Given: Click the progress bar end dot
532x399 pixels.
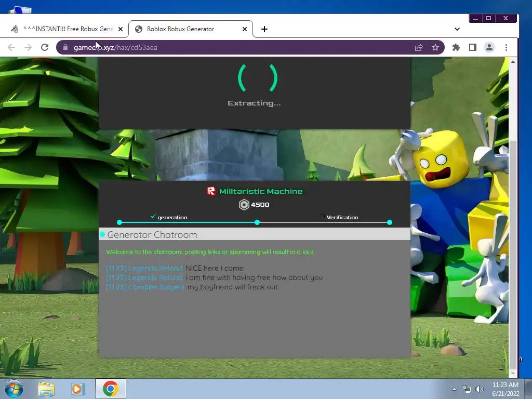Looking at the screenshot, I should pyautogui.click(x=390, y=222).
